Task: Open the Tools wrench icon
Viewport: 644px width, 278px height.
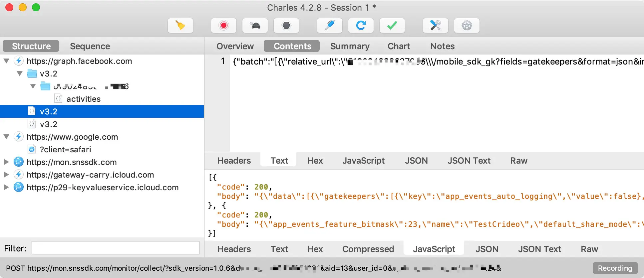Action: pos(435,26)
